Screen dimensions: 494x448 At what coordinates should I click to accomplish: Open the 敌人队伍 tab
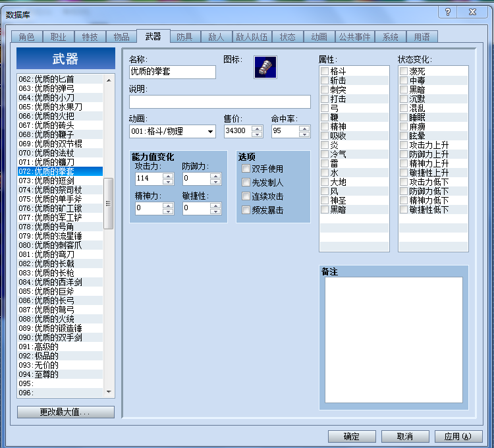coord(252,37)
